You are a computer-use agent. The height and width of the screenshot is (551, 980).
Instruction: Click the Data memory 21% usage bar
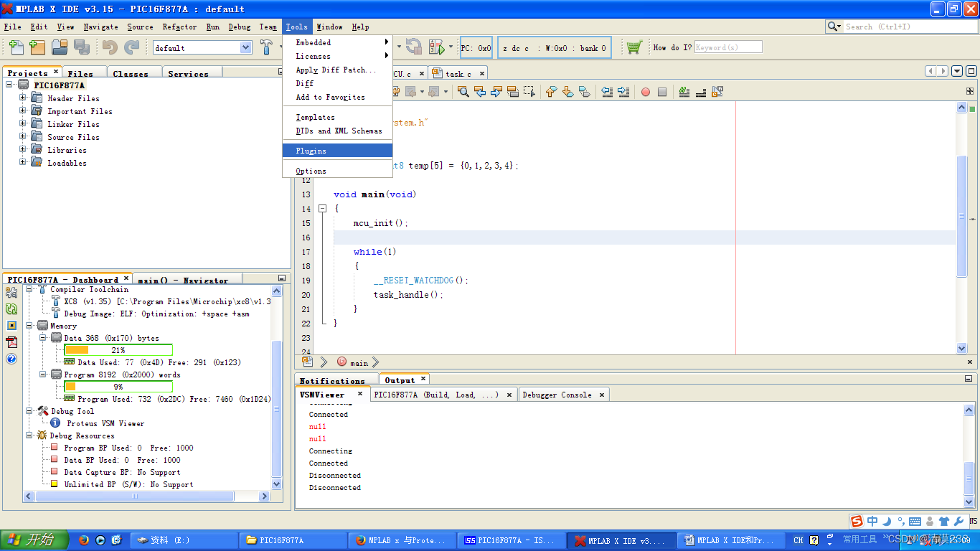click(118, 349)
